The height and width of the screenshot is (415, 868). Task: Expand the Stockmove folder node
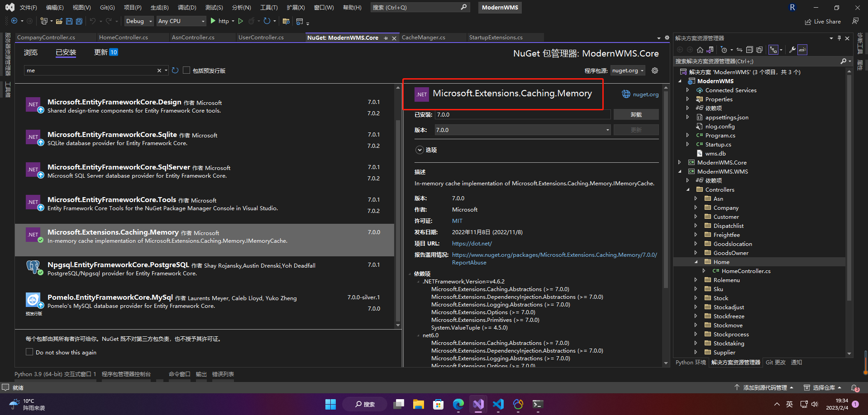[x=696, y=325]
